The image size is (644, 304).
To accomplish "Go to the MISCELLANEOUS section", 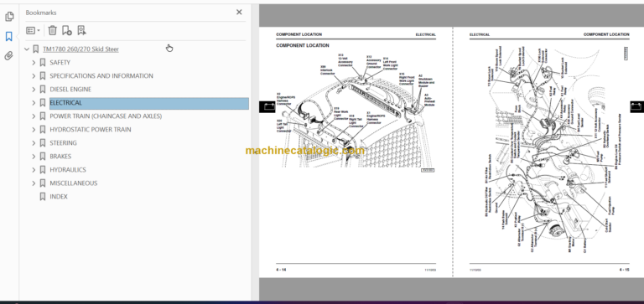I will [x=74, y=183].
